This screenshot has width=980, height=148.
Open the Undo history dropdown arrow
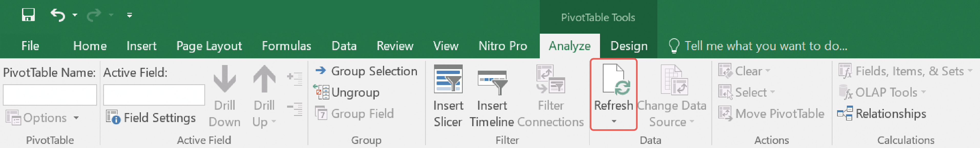pyautogui.click(x=75, y=15)
